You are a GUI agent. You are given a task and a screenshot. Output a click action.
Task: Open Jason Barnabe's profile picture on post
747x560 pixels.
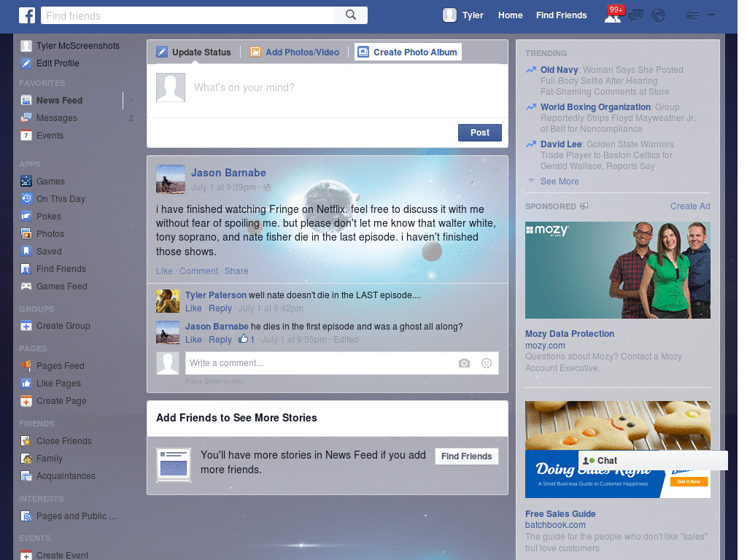[x=171, y=179]
